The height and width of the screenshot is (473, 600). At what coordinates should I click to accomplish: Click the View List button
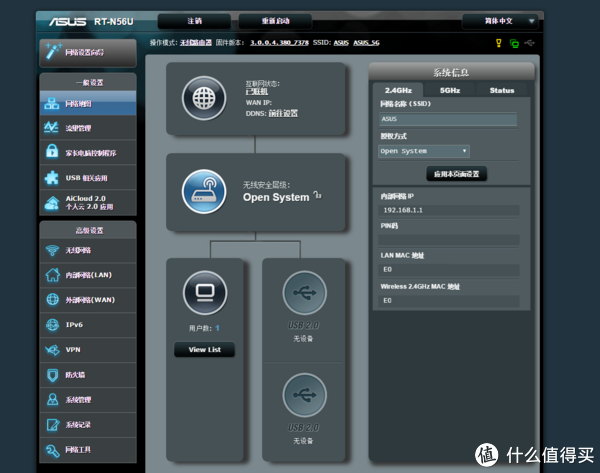coord(204,349)
